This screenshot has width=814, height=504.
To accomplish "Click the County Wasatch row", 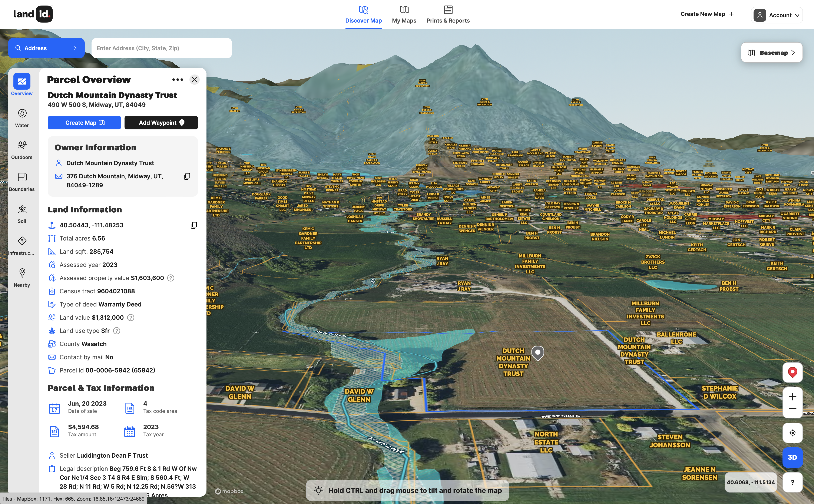I will 77,344.
